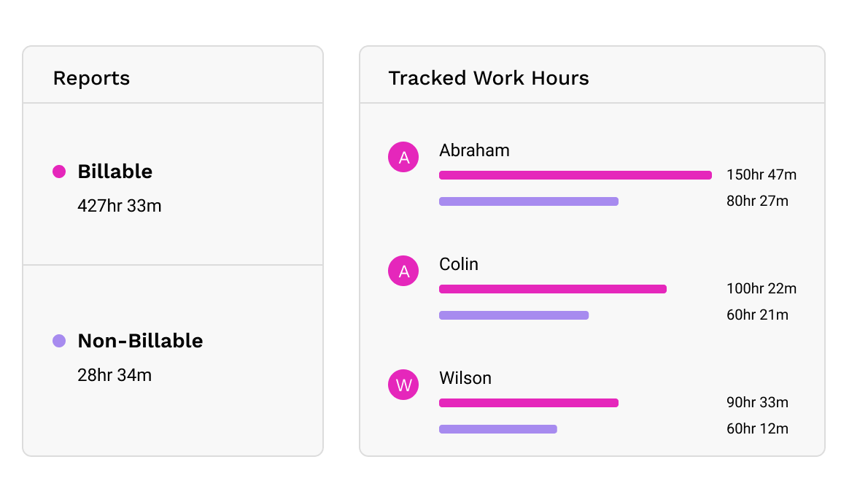This screenshot has width=868, height=489.
Task: Select the Billable report label
Action: (x=115, y=172)
